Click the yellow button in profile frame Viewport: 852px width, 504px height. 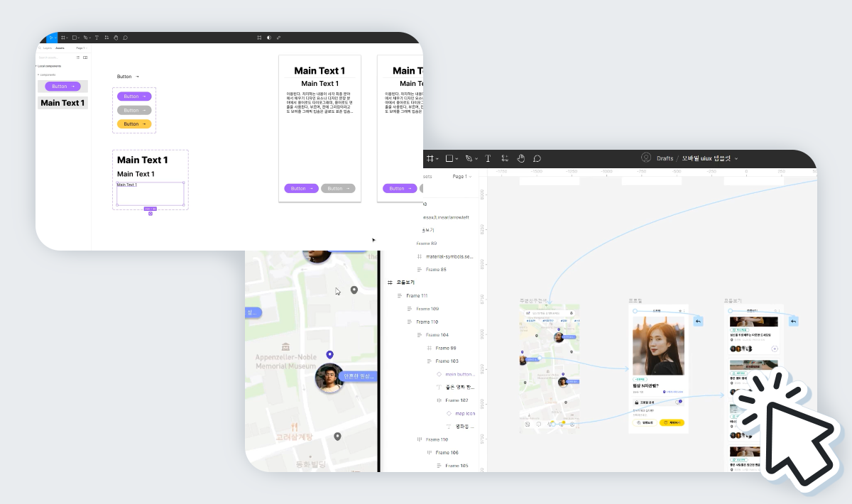[x=672, y=422]
